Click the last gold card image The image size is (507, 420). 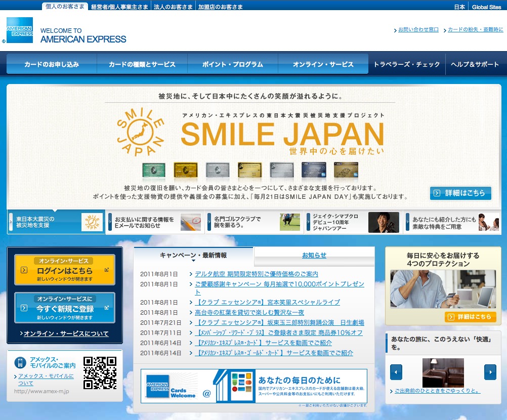tap(346, 170)
